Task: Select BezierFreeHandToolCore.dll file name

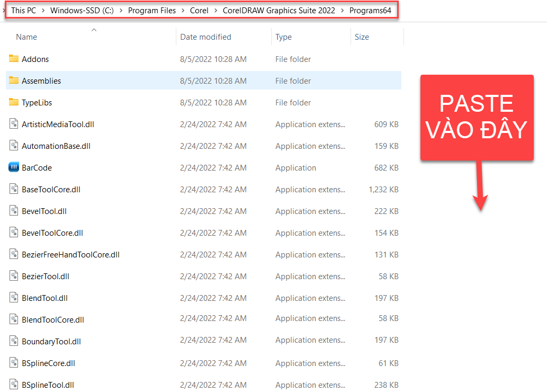Action: coord(70,254)
